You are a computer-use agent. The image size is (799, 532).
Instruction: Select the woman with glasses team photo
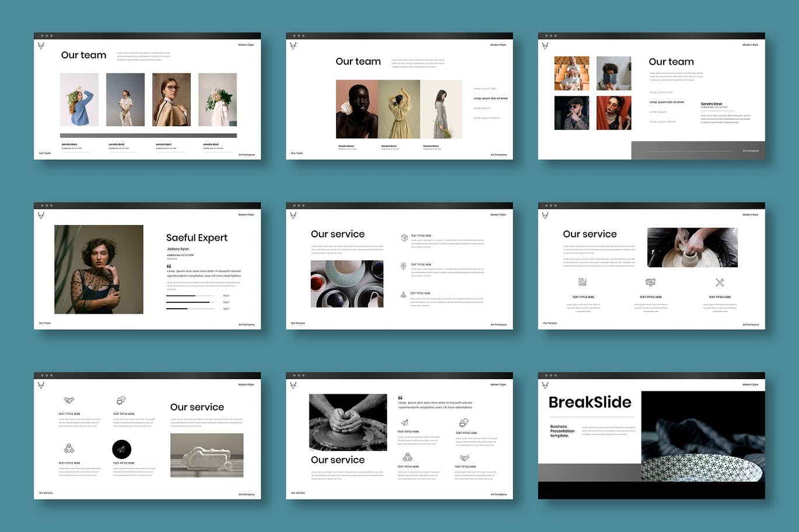[x=171, y=100]
